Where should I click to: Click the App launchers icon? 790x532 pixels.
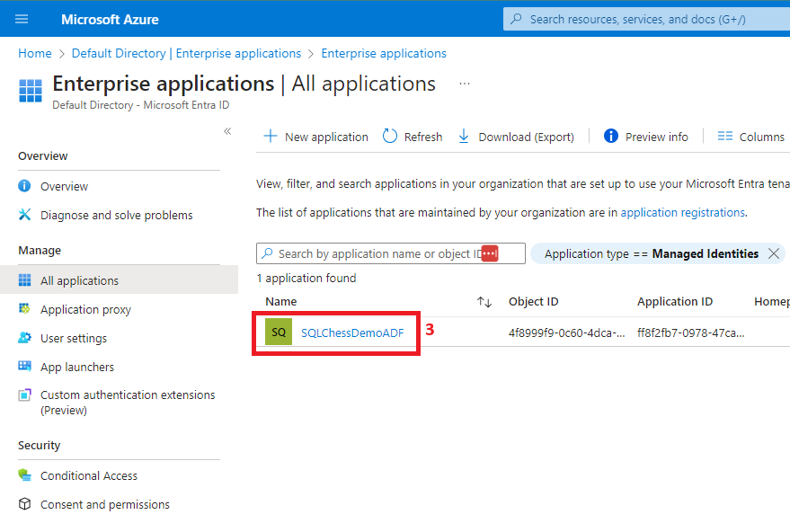tap(24, 367)
